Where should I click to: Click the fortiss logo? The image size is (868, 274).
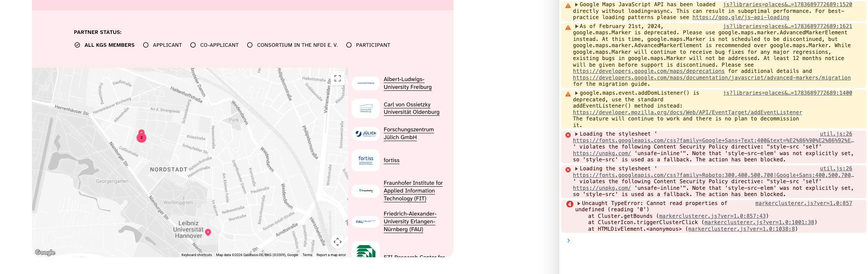pyautogui.click(x=366, y=160)
